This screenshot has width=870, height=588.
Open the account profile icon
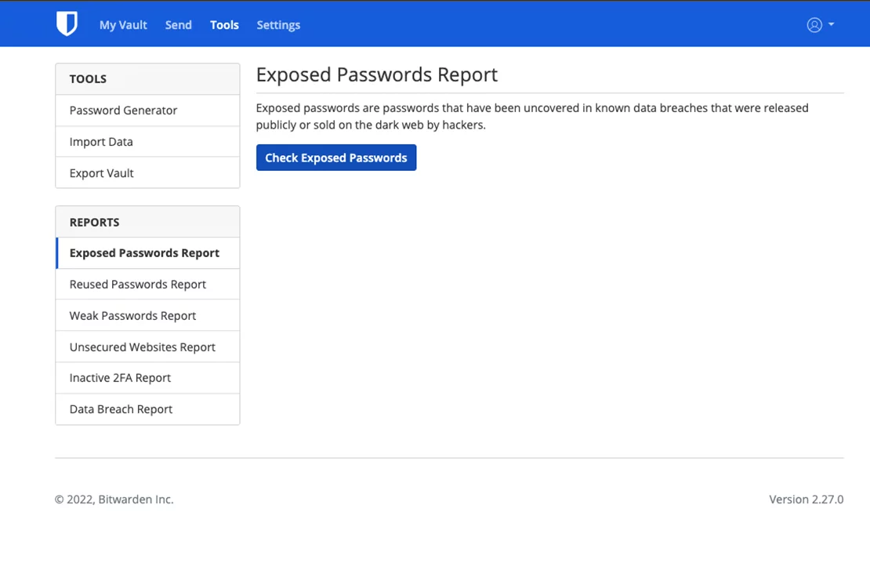pyautogui.click(x=814, y=25)
